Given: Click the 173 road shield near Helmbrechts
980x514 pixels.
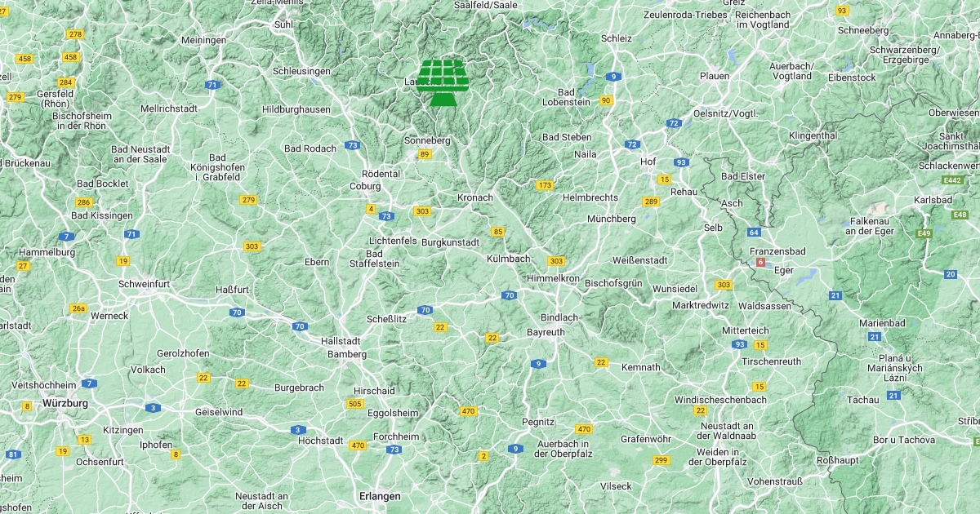Looking at the screenshot, I should (545, 185).
